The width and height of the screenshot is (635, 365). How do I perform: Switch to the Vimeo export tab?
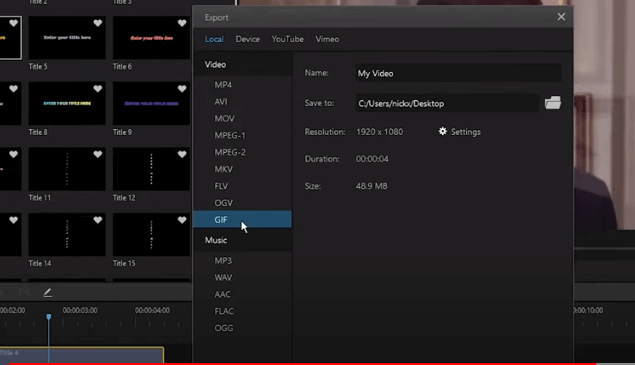(x=327, y=39)
